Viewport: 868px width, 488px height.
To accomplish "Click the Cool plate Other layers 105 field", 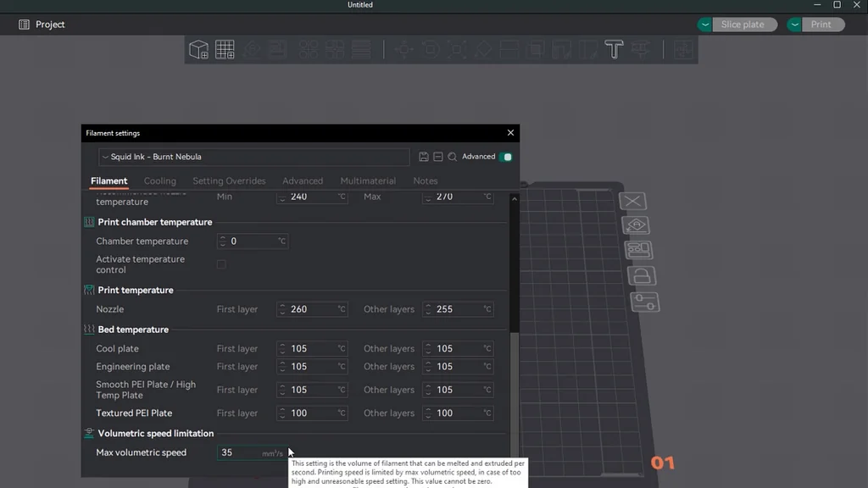I will (458, 348).
